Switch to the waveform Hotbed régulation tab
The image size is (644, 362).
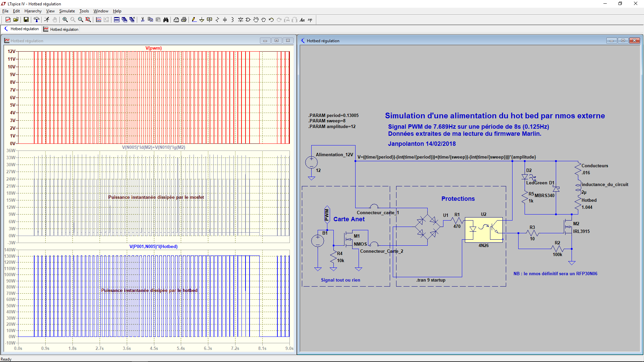click(x=61, y=29)
